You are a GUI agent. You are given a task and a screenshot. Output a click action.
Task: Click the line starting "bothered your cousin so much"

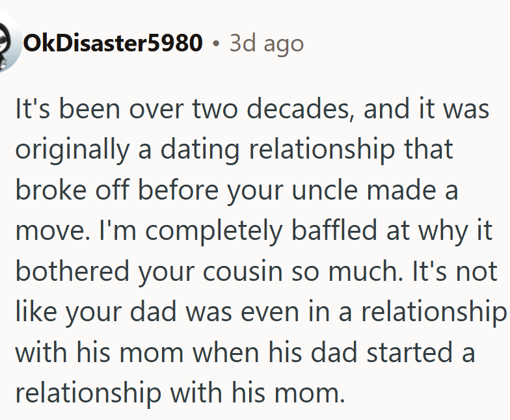pyautogui.click(x=256, y=271)
